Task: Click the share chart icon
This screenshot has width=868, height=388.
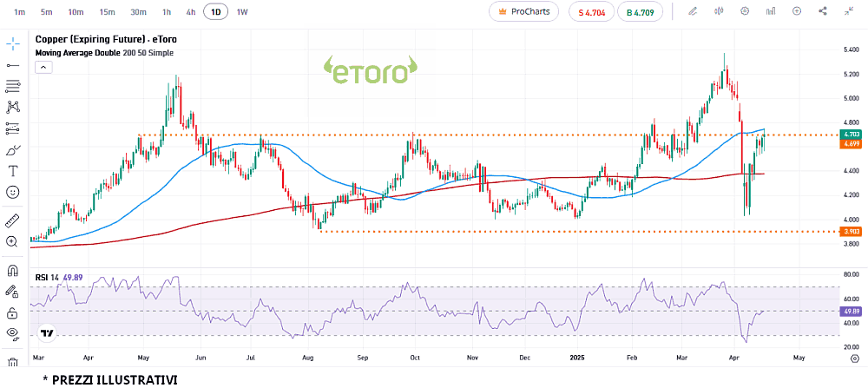Action: pyautogui.click(x=822, y=11)
